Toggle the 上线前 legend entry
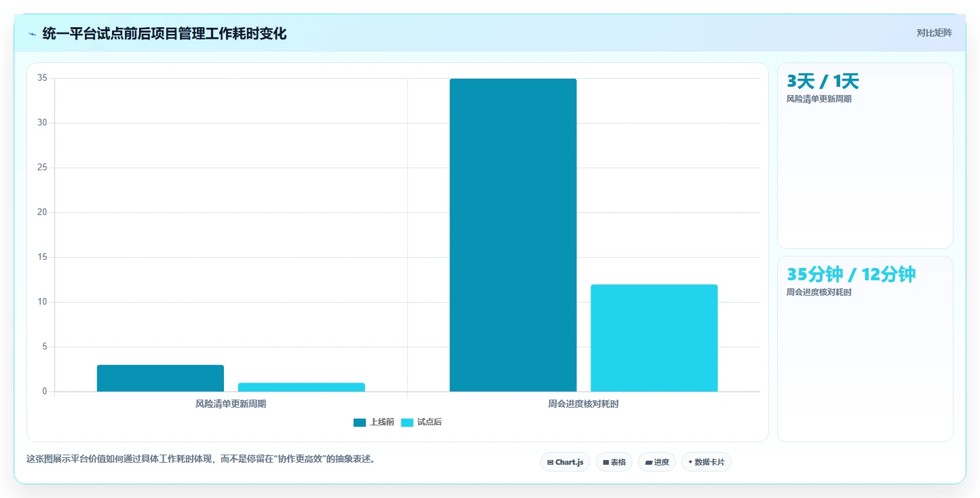 [x=374, y=422]
